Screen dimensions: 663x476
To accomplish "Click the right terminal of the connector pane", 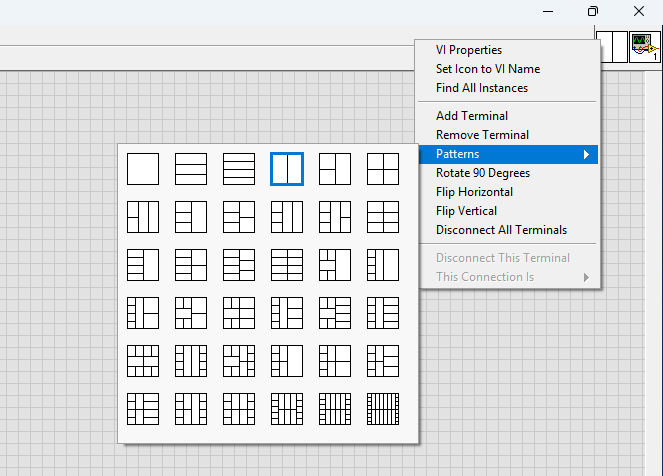I will (620, 47).
